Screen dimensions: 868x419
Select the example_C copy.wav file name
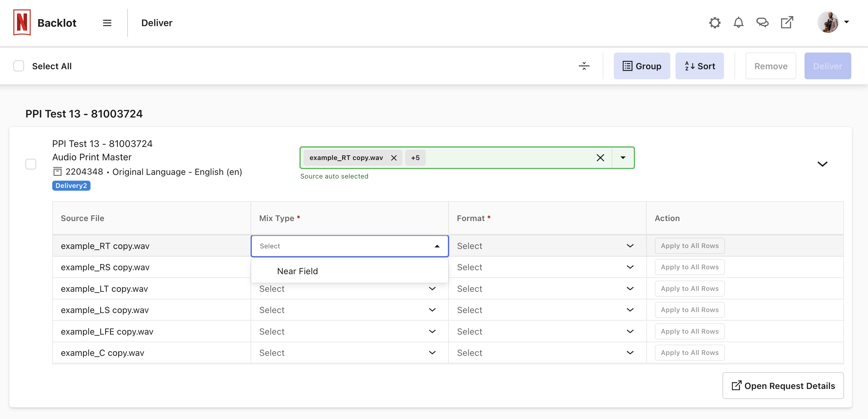coord(102,353)
